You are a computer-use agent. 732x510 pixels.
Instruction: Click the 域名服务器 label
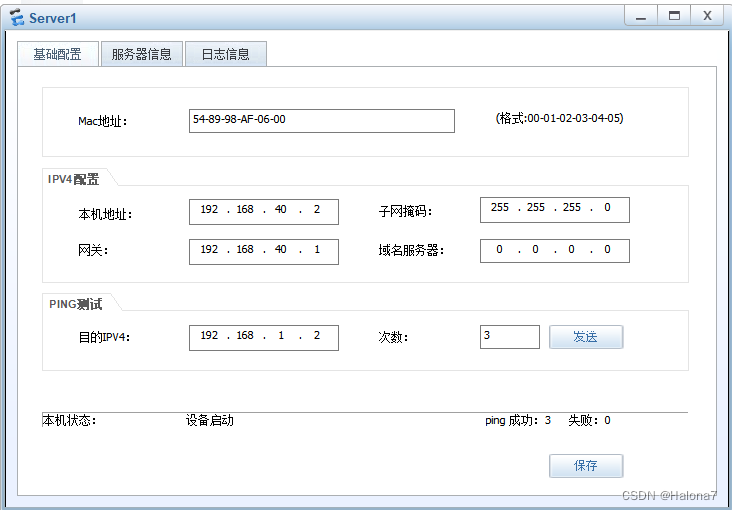(x=411, y=251)
